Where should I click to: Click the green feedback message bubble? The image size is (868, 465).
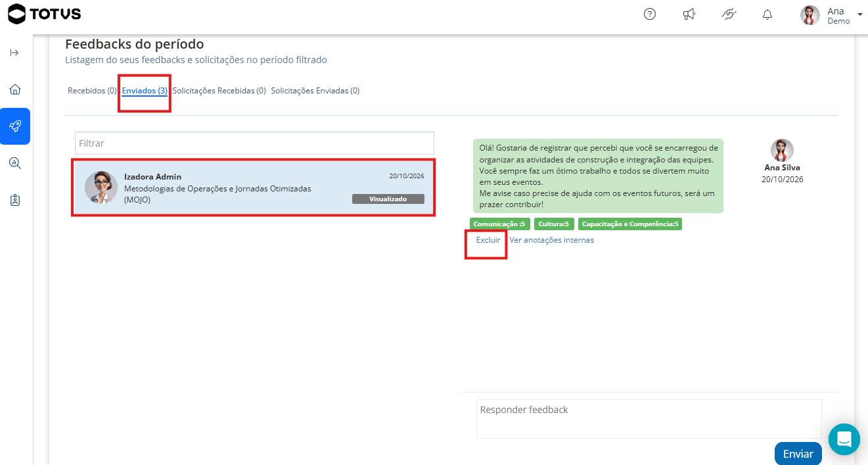pyautogui.click(x=598, y=176)
